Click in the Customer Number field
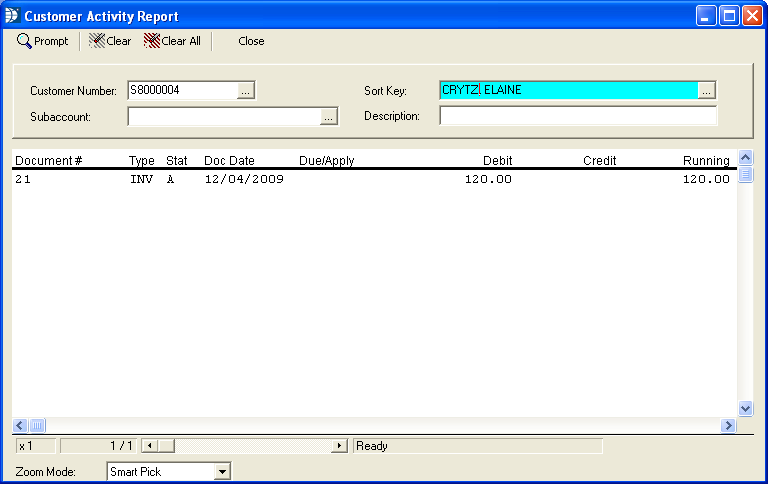The height and width of the screenshot is (484, 768). pos(182,91)
